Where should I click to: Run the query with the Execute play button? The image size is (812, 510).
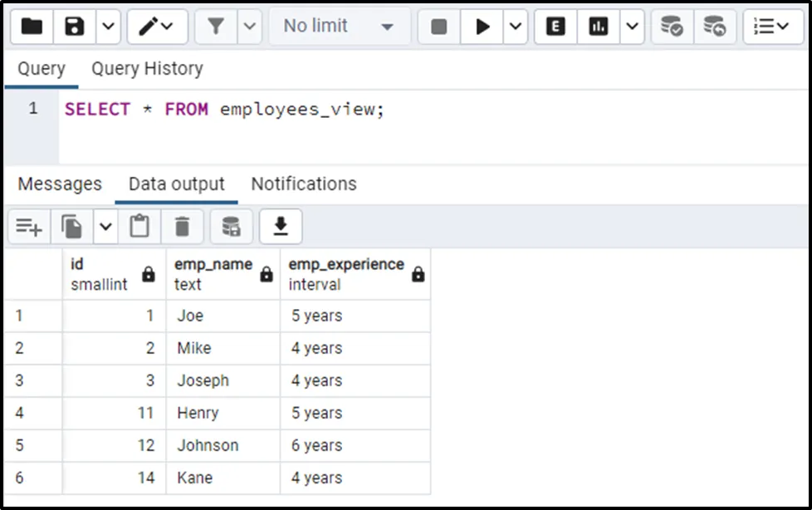(x=482, y=27)
